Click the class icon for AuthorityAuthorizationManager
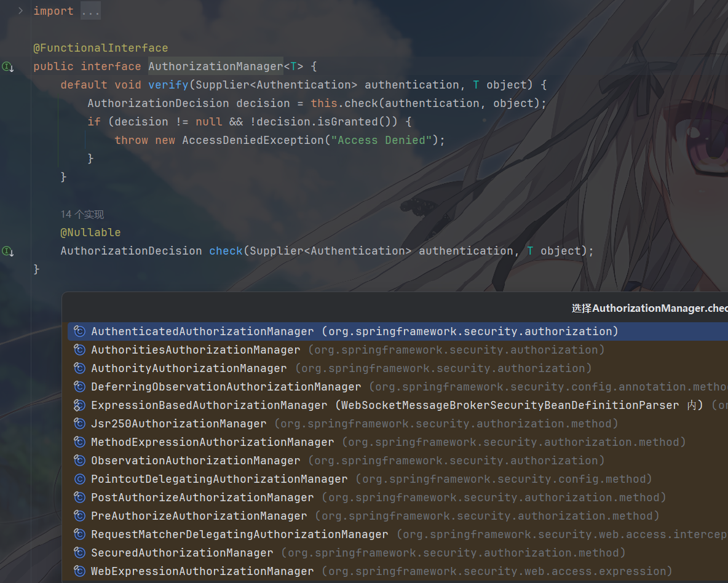This screenshot has width=728, height=583. 79,368
